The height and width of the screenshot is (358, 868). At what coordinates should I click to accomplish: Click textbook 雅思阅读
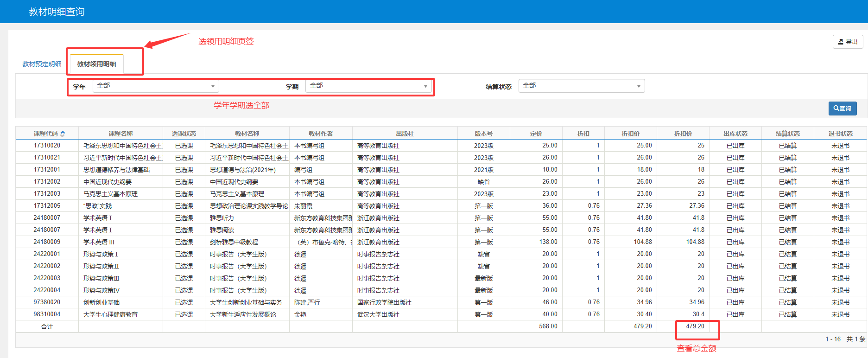(222, 230)
